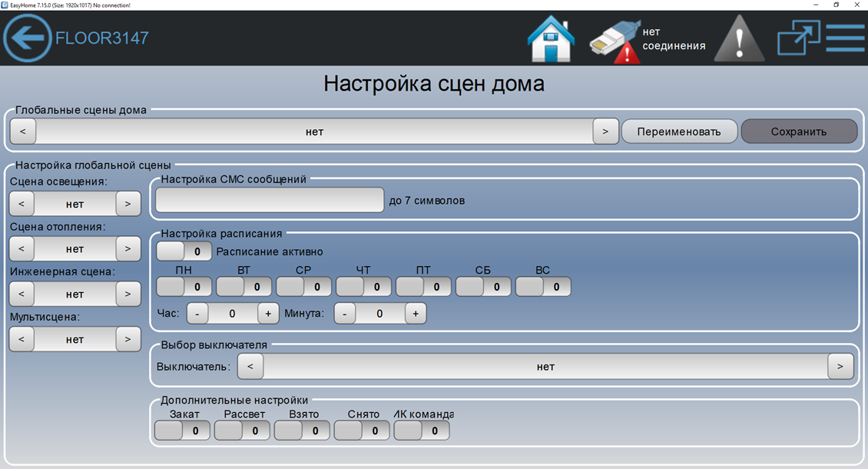Open the hamburger menu icon
The image size is (868, 469).
[845, 38]
